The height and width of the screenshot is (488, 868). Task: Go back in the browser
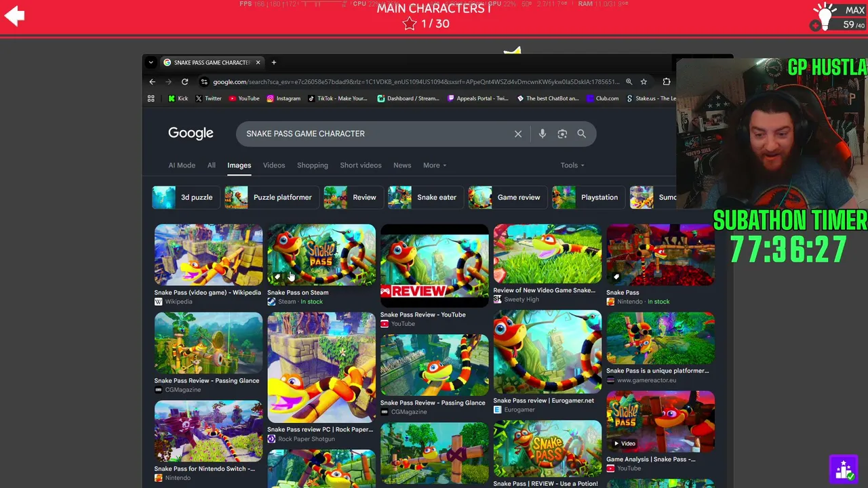(152, 82)
